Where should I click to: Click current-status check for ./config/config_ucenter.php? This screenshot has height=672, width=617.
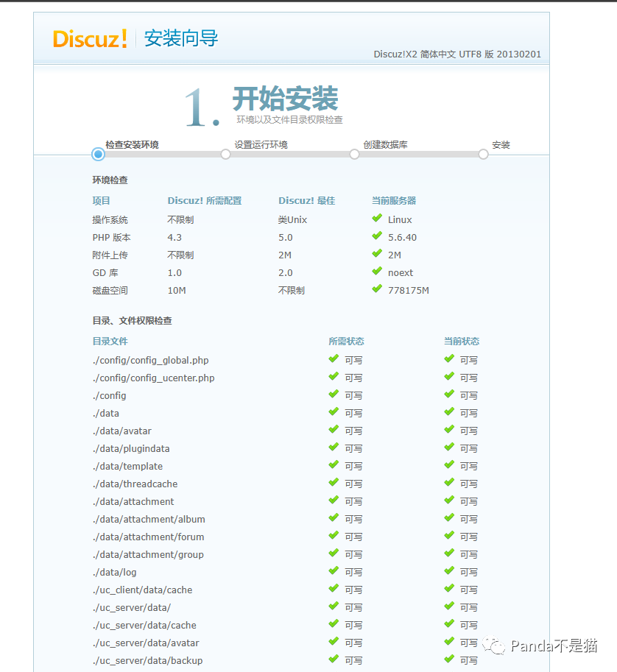[x=449, y=377]
